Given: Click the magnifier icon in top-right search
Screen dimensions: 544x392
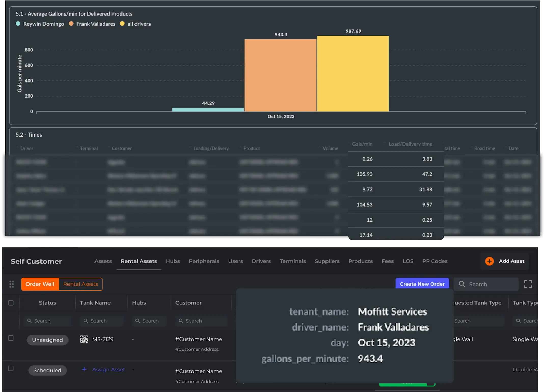Looking at the screenshot, I should coord(462,284).
